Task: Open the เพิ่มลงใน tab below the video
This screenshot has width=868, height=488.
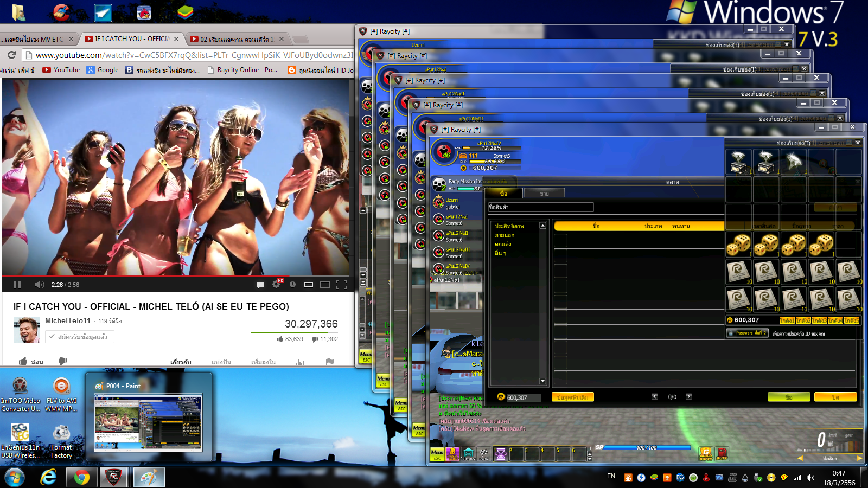Action: 264,362
